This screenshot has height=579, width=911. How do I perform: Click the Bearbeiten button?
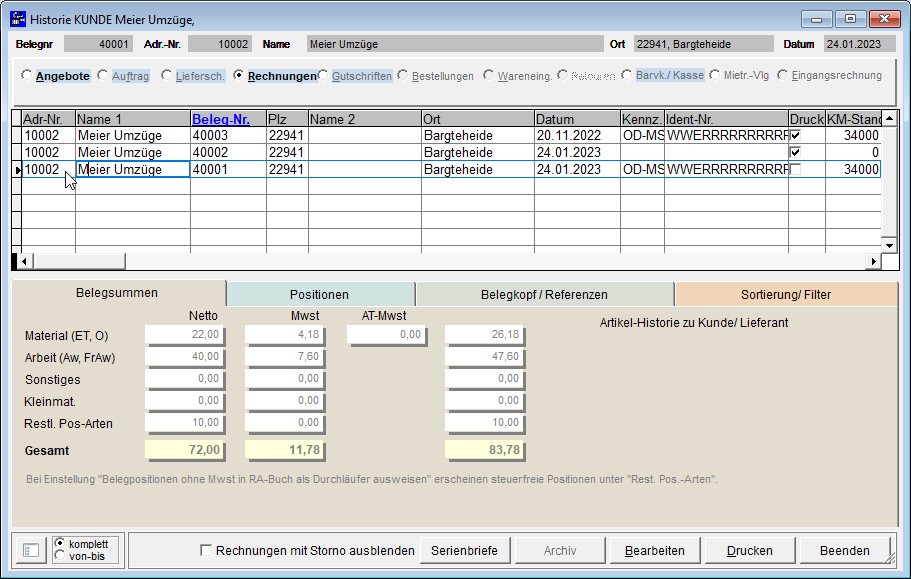coord(655,550)
